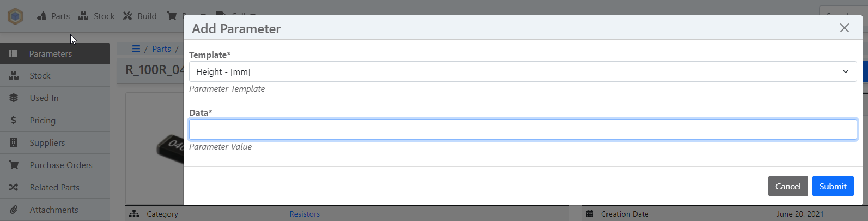This screenshot has height=221, width=868.
Task: Close the Add Parameter modal
Action: point(844,28)
